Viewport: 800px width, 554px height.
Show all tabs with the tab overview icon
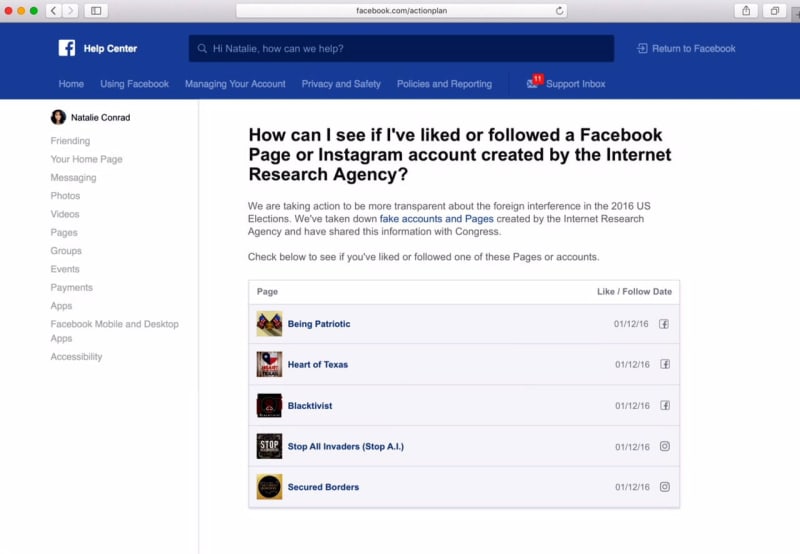click(774, 10)
